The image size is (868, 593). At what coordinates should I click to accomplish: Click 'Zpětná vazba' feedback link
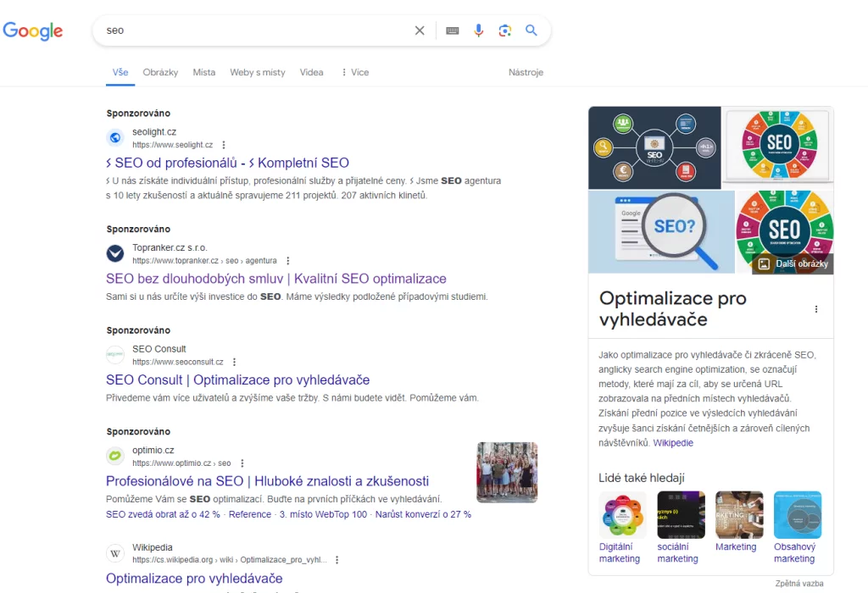(x=799, y=584)
